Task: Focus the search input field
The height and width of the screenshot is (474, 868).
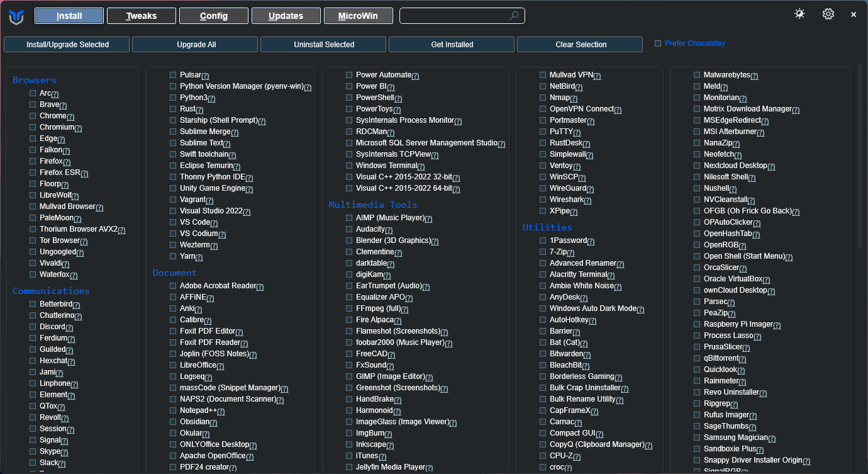Action: tap(453, 16)
